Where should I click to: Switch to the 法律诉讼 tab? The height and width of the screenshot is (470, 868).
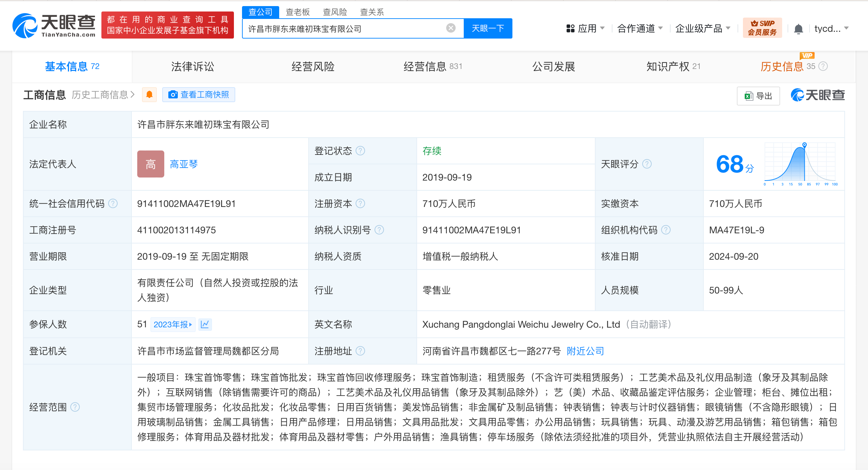click(x=192, y=67)
